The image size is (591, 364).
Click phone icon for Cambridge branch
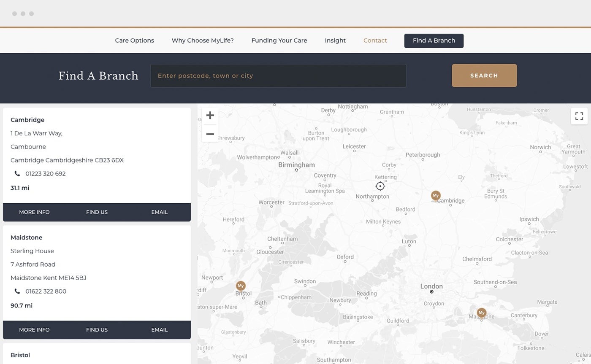17,174
